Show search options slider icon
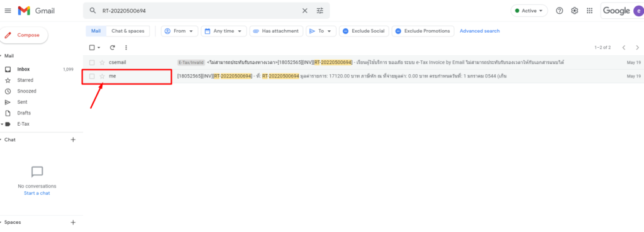The height and width of the screenshot is (232, 644). point(320,11)
